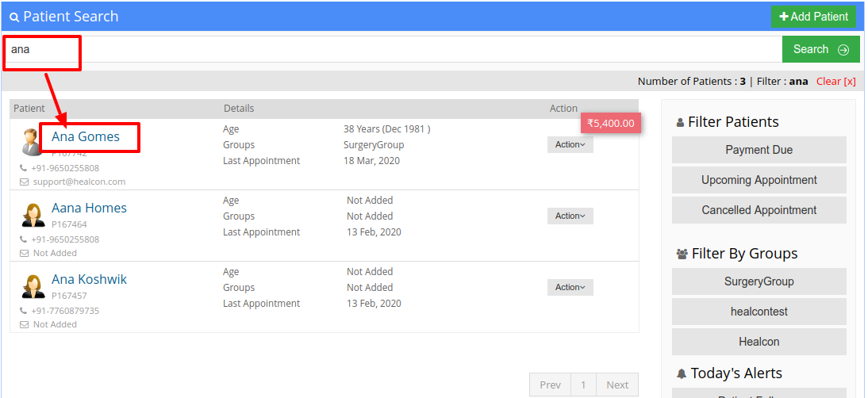
Task: Click phone icon for Ana Gomes
Action: click(x=23, y=168)
